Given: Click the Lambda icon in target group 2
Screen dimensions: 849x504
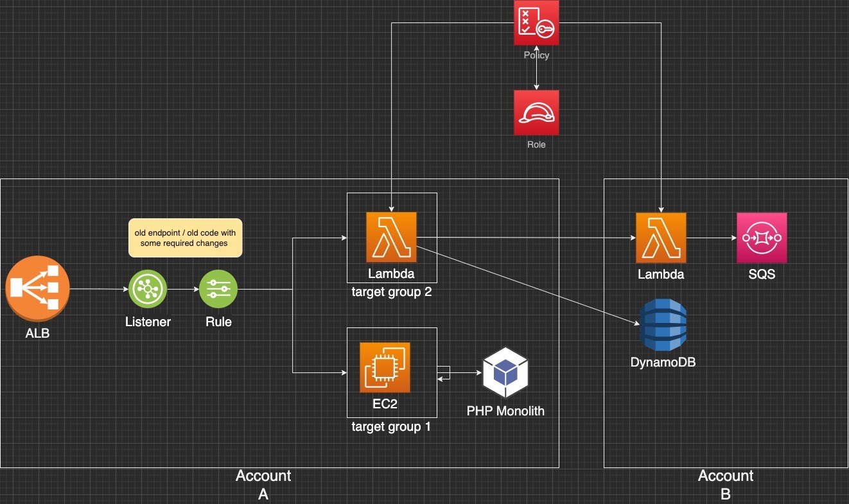Looking at the screenshot, I should click(391, 238).
